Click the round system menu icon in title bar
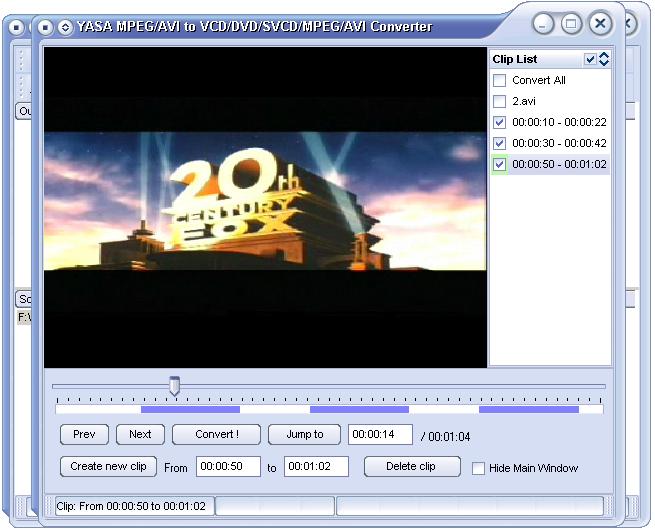Viewport: 655px width, 532px height. pos(46,27)
